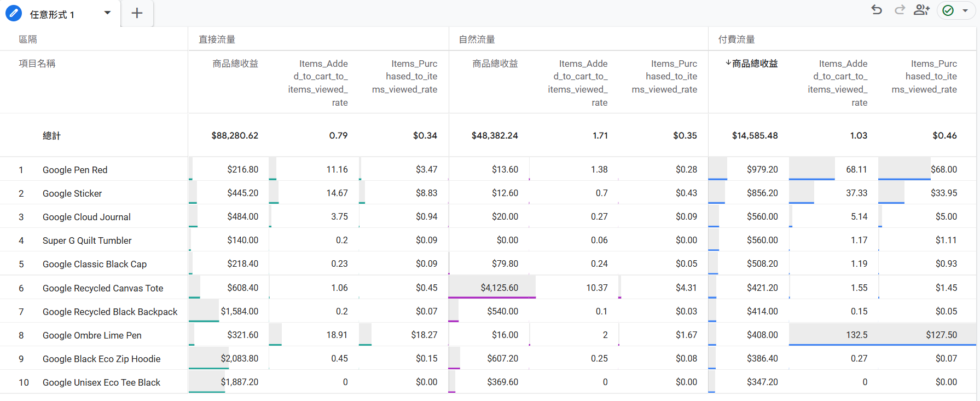
Task: Click the 直接流量 segment header
Action: tap(217, 39)
